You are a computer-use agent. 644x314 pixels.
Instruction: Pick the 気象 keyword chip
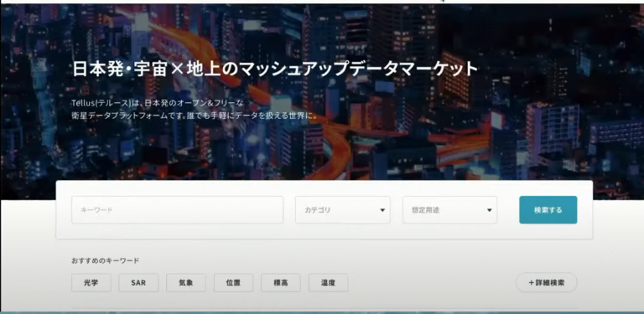point(186,283)
